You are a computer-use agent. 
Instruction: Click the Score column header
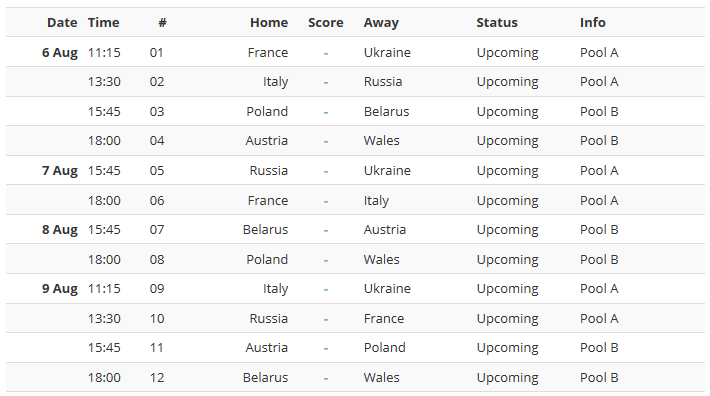tap(326, 23)
